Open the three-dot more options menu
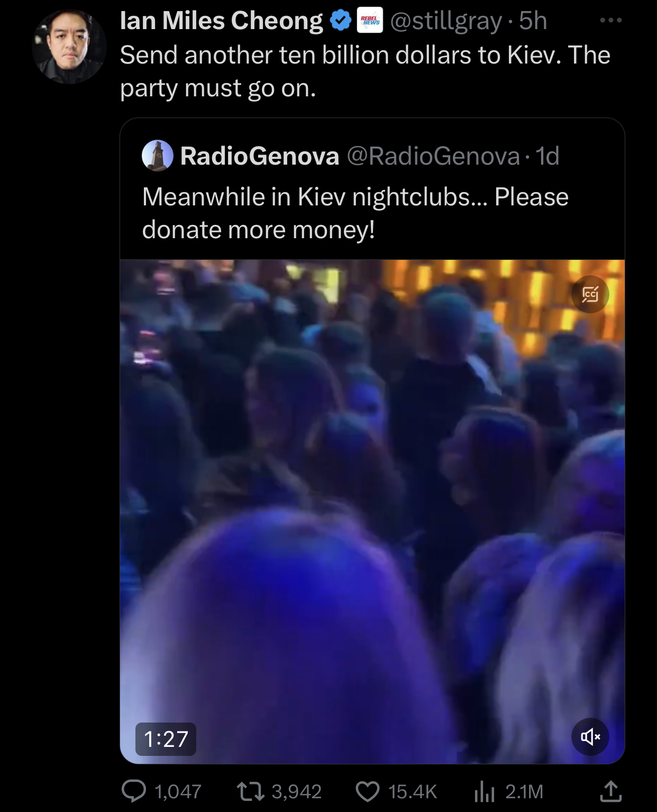 click(611, 21)
